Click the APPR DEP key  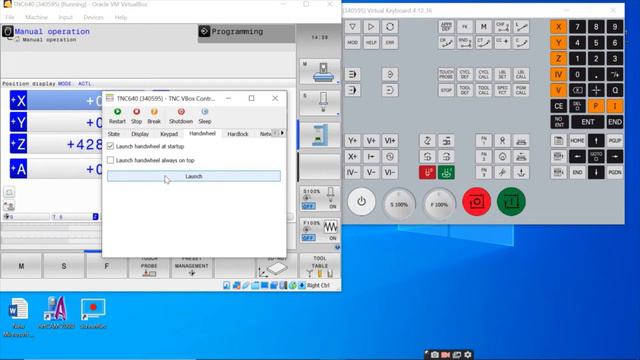(x=446, y=27)
